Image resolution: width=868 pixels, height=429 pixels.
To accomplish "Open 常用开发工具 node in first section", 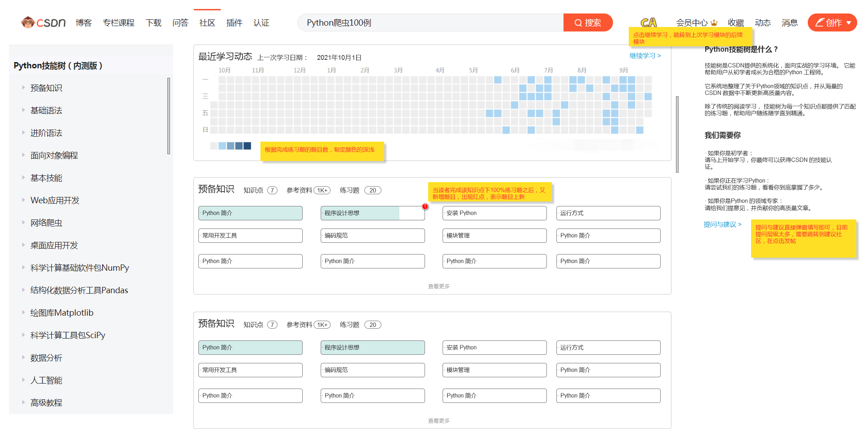I will [251, 236].
